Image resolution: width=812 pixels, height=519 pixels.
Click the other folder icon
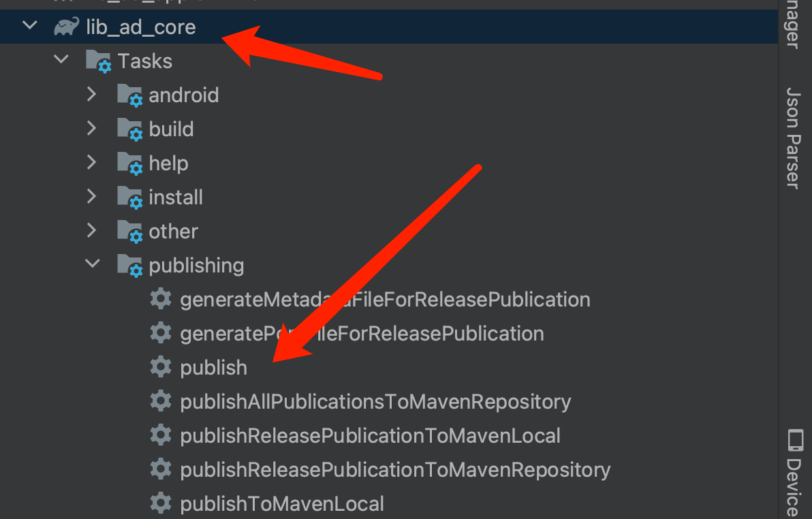coord(129,232)
